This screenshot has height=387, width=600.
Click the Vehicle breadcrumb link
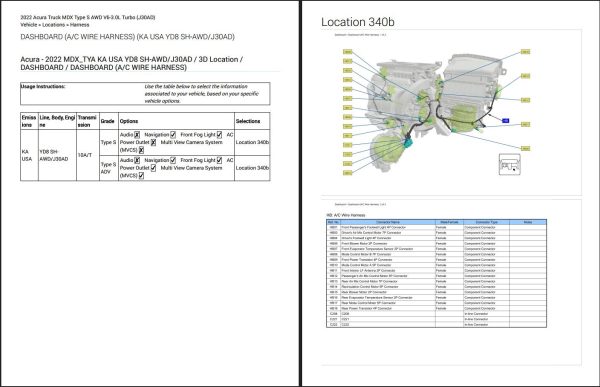point(29,25)
